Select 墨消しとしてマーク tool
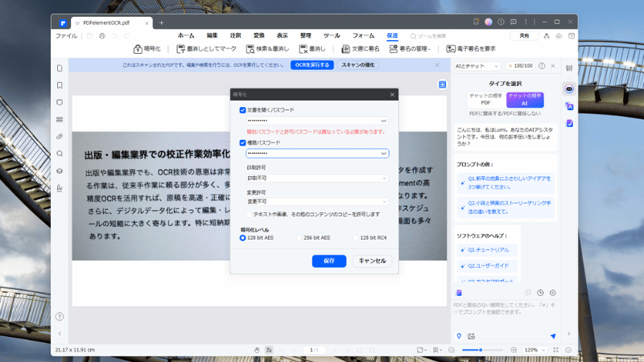The width and height of the screenshot is (644, 362). (206, 49)
